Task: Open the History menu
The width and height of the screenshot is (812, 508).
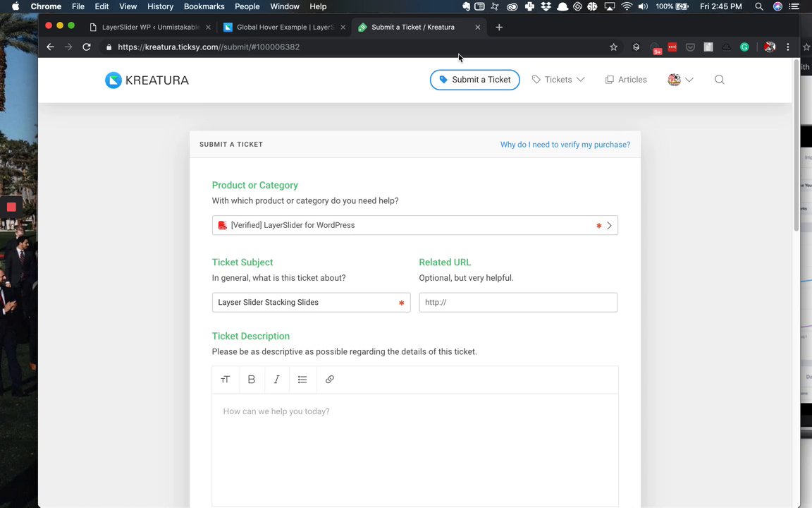Action: click(160, 6)
